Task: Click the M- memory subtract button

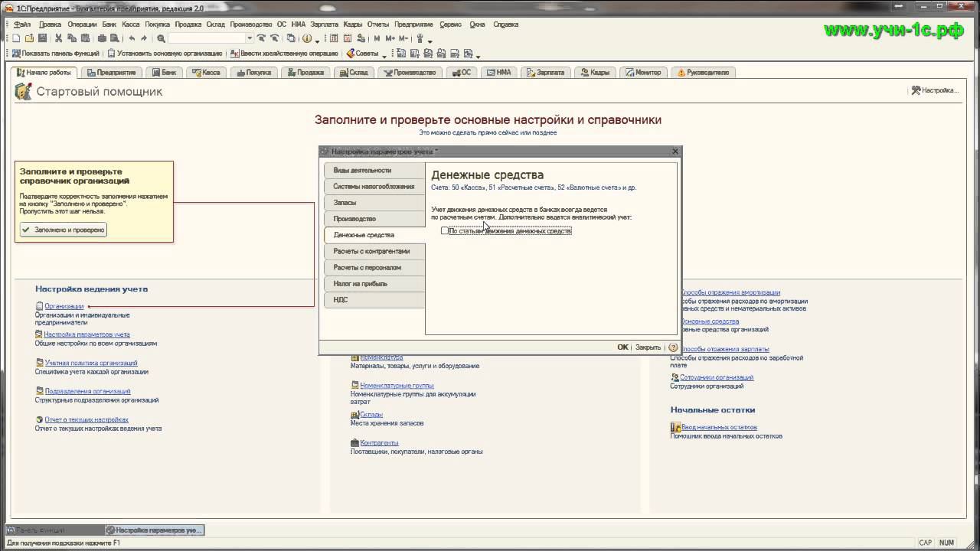Action: point(403,38)
